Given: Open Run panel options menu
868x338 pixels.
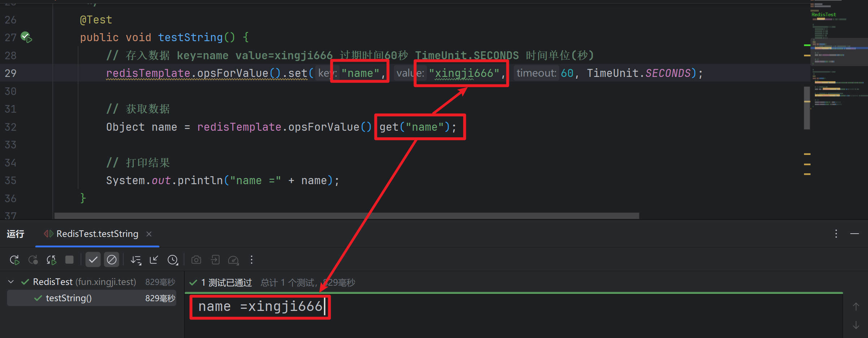Looking at the screenshot, I should coord(836,234).
